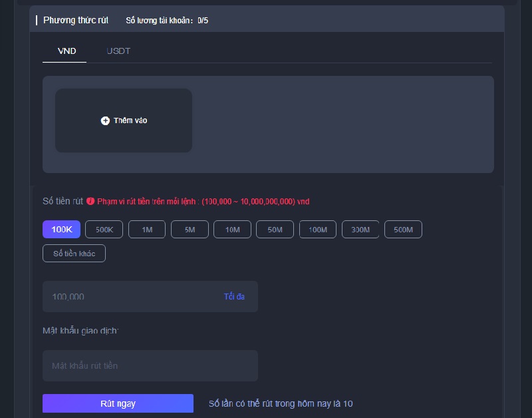Screen dimensions: 532x418
Task: Select the 300M amount option
Action: coord(360,230)
